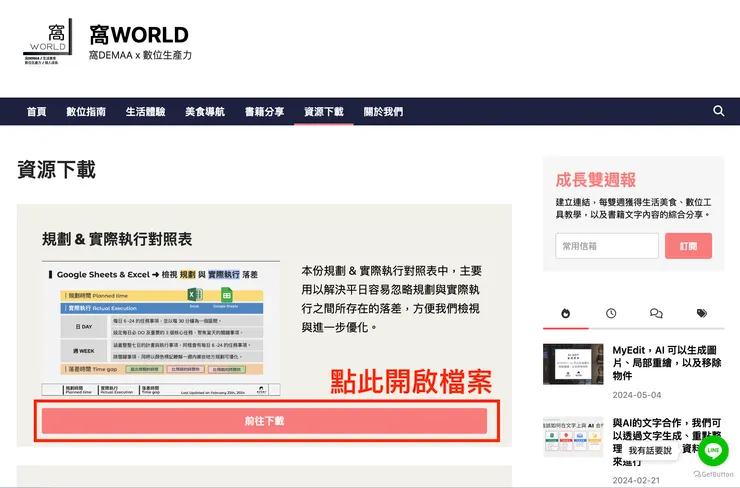
Task: Open 美食導航 menu item
Action: (x=205, y=112)
